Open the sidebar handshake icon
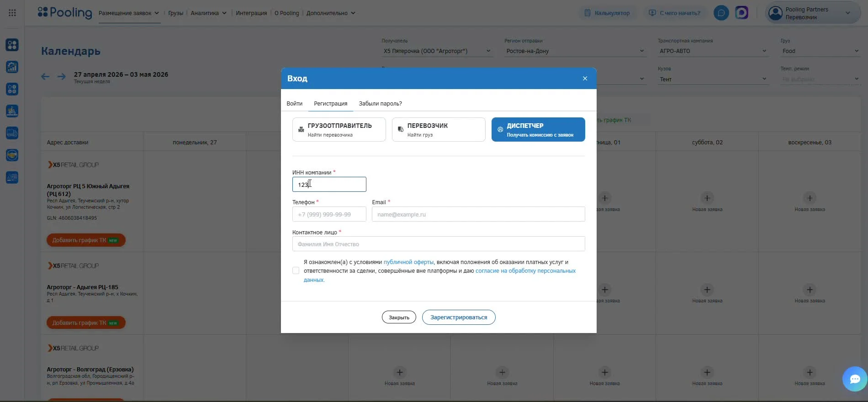 point(12,155)
